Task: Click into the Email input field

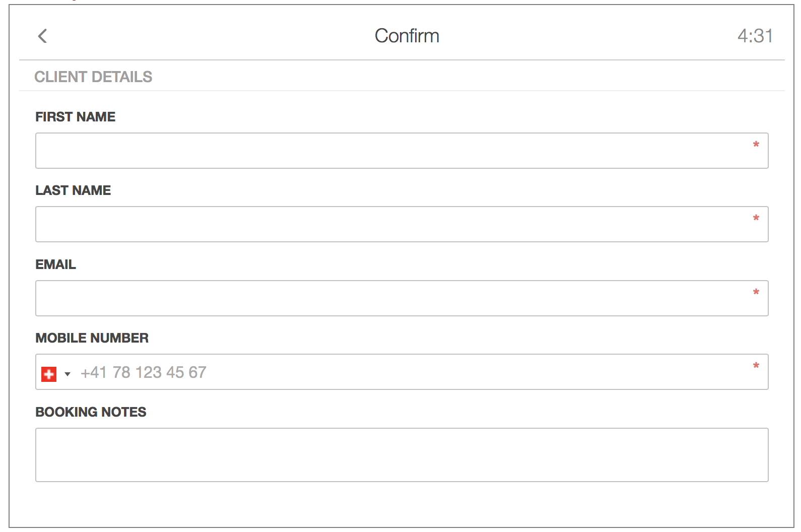Action: point(393,298)
